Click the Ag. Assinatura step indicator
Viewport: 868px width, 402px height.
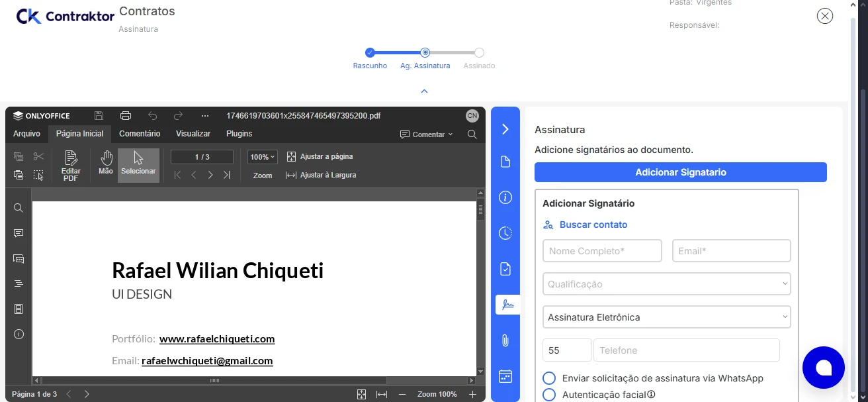click(x=425, y=53)
